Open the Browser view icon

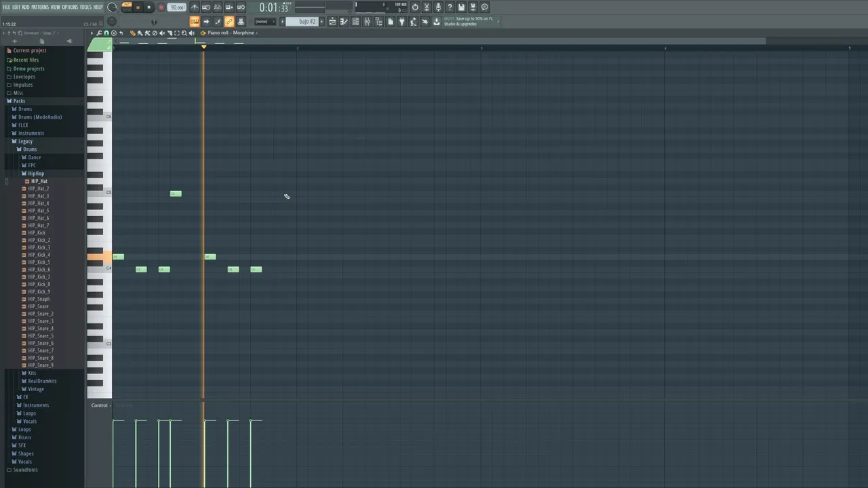(378, 22)
